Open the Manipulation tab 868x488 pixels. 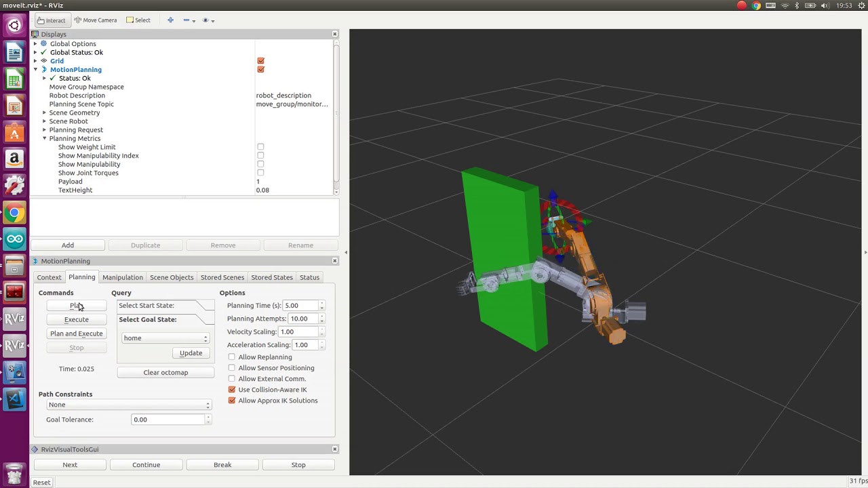123,277
